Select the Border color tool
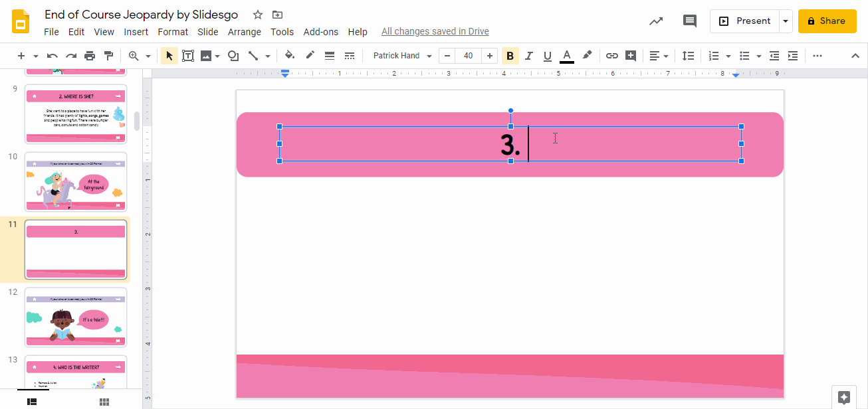 tap(310, 55)
